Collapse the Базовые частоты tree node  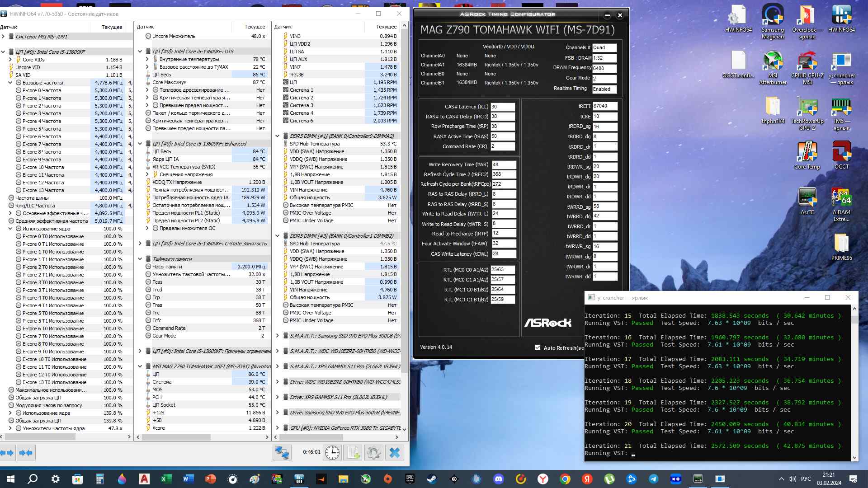pos(10,83)
